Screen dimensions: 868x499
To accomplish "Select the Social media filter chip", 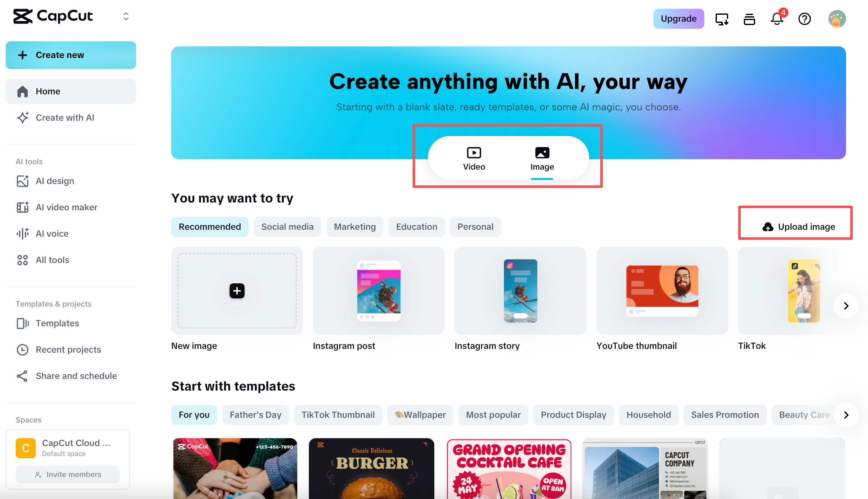I will pyautogui.click(x=287, y=227).
